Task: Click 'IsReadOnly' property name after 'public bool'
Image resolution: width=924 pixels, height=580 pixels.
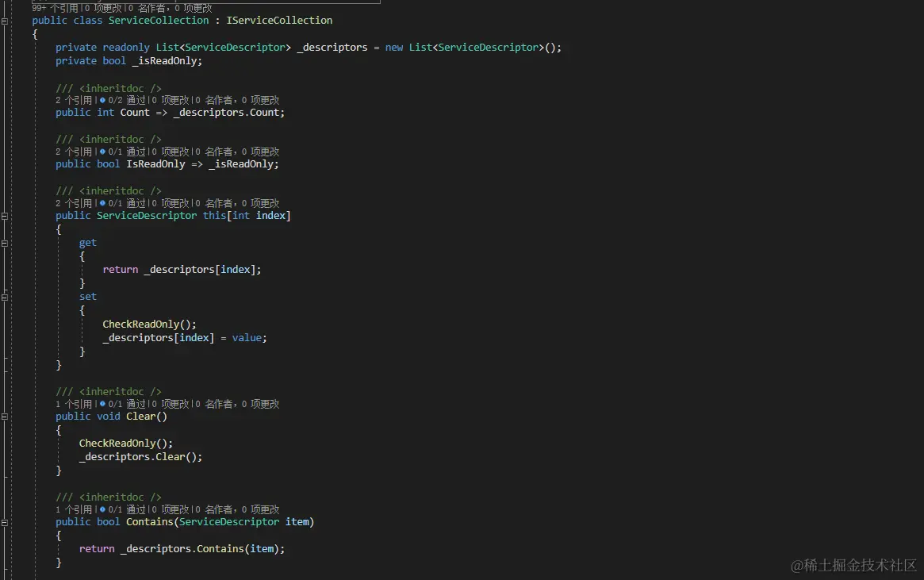Action: (155, 164)
